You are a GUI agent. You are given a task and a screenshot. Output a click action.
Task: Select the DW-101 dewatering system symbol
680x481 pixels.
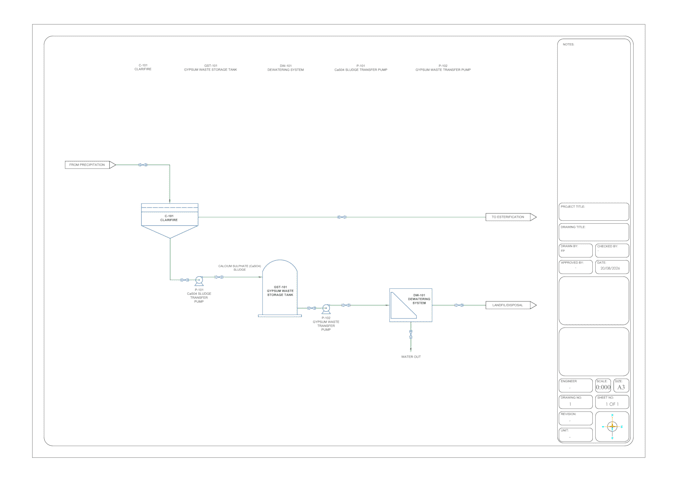411,305
